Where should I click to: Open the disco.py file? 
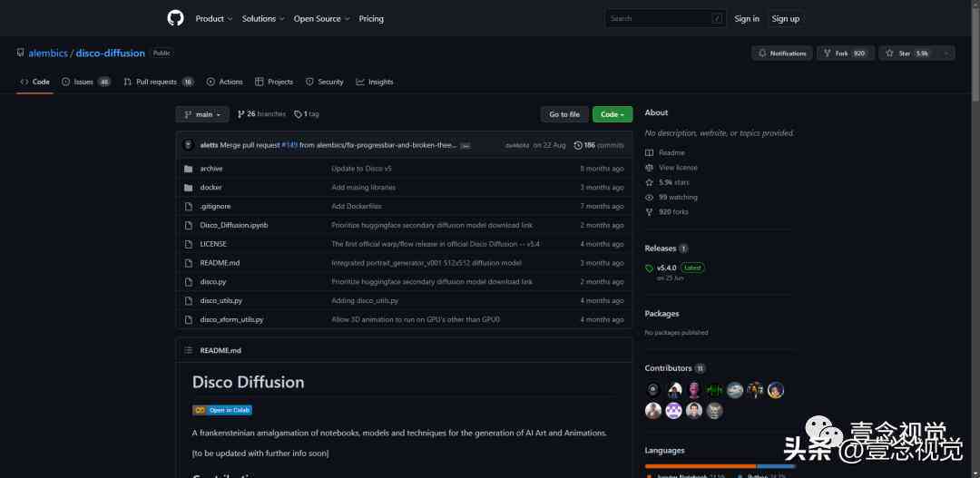pos(213,282)
